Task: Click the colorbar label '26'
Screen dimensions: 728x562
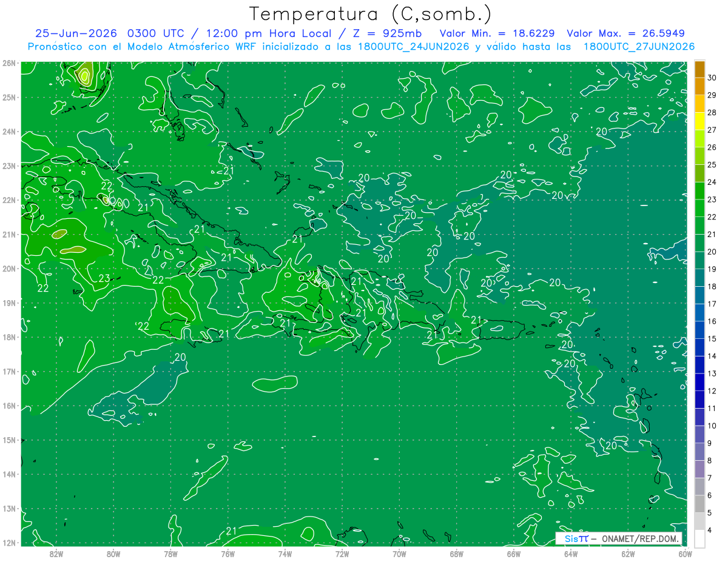Action: click(712, 147)
